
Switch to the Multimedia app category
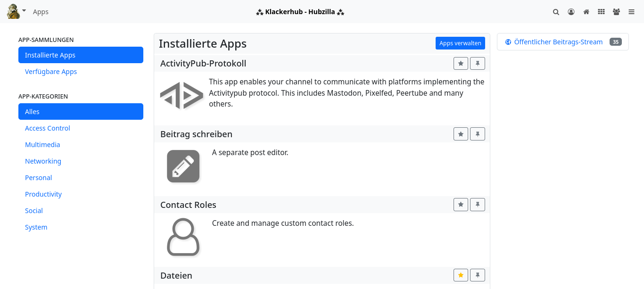[42, 144]
